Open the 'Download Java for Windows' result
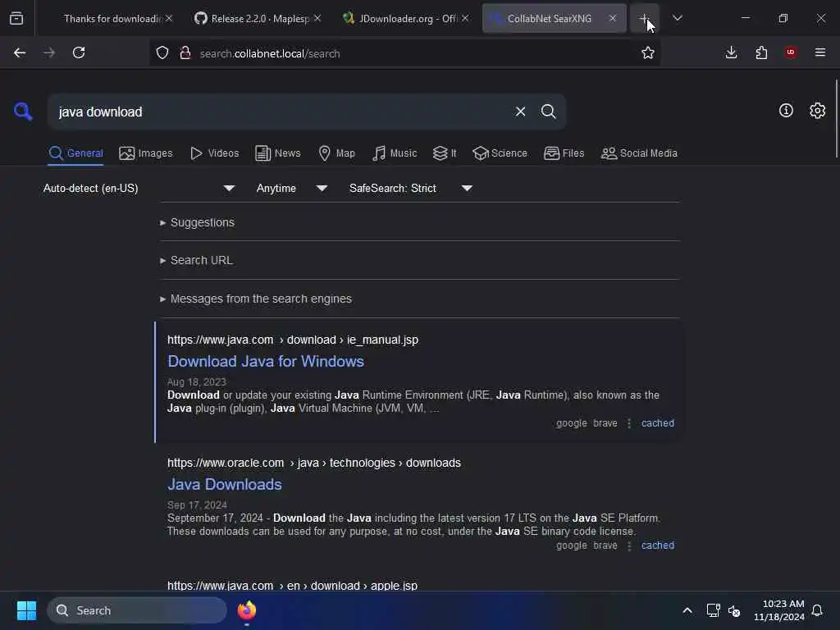Screen dimensions: 840x630 pyautogui.click(x=266, y=362)
